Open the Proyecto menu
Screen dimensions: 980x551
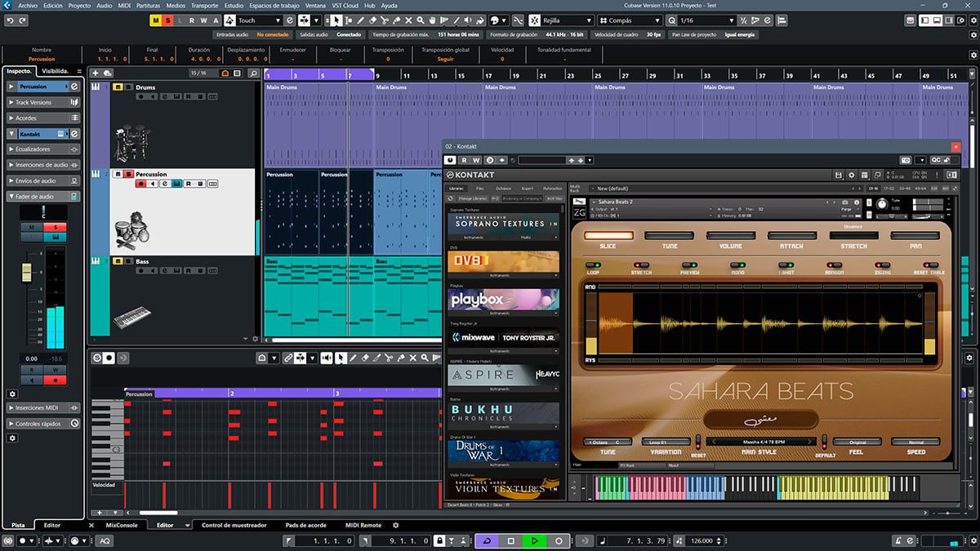[79, 5]
